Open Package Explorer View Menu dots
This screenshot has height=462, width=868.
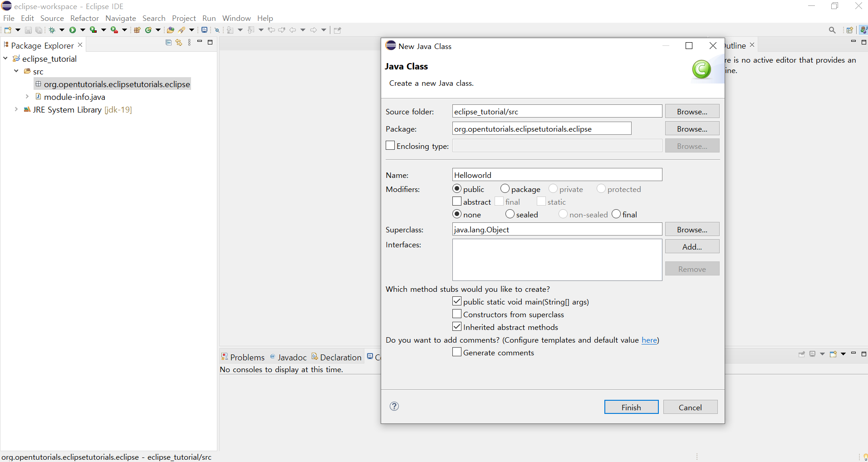point(190,42)
